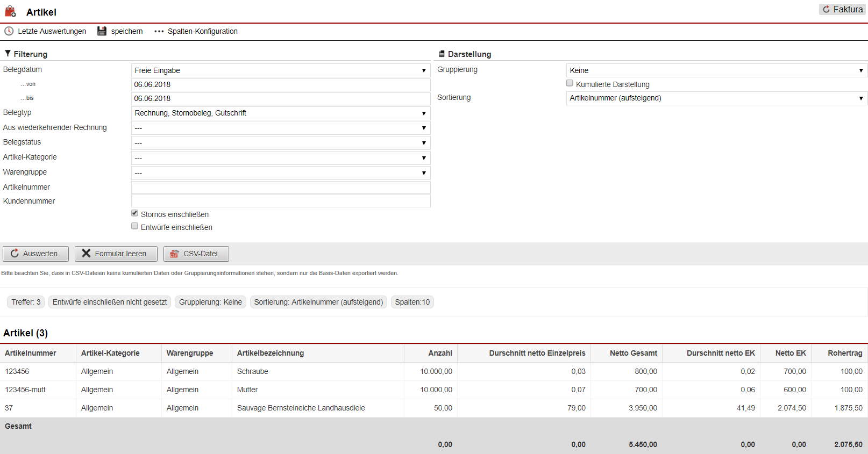Screen dimensions: 868x454
Task: Click the Kundennummer input field
Action: click(281, 201)
